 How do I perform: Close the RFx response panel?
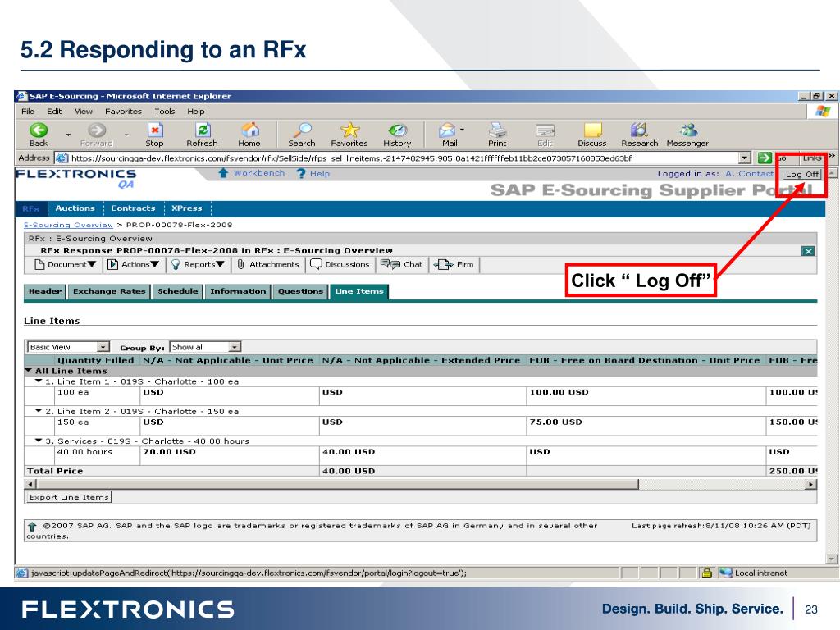808,251
